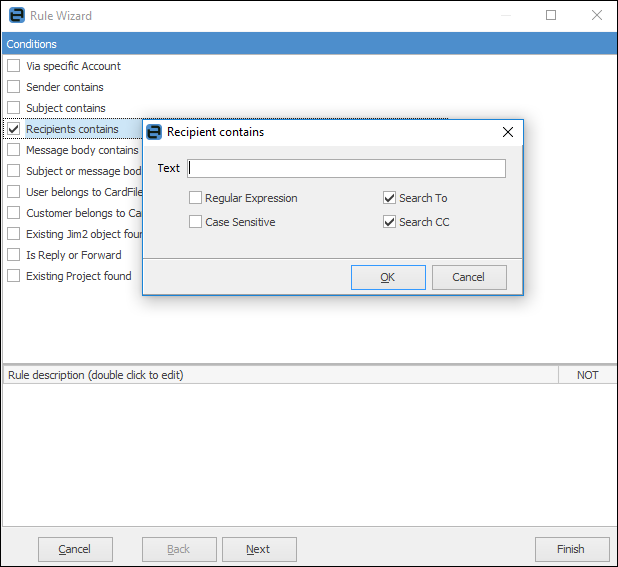Uncheck the Recipients contains condition
Screen dimensions: 618x567
point(14,129)
